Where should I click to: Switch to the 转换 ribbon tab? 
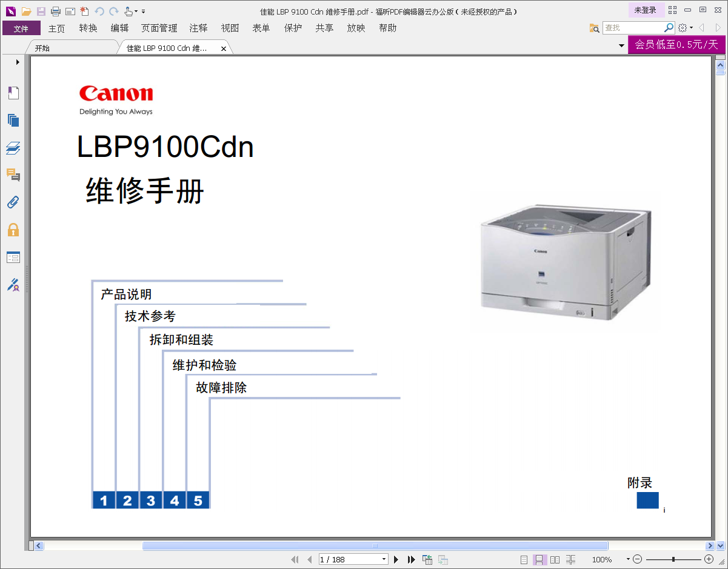click(88, 28)
